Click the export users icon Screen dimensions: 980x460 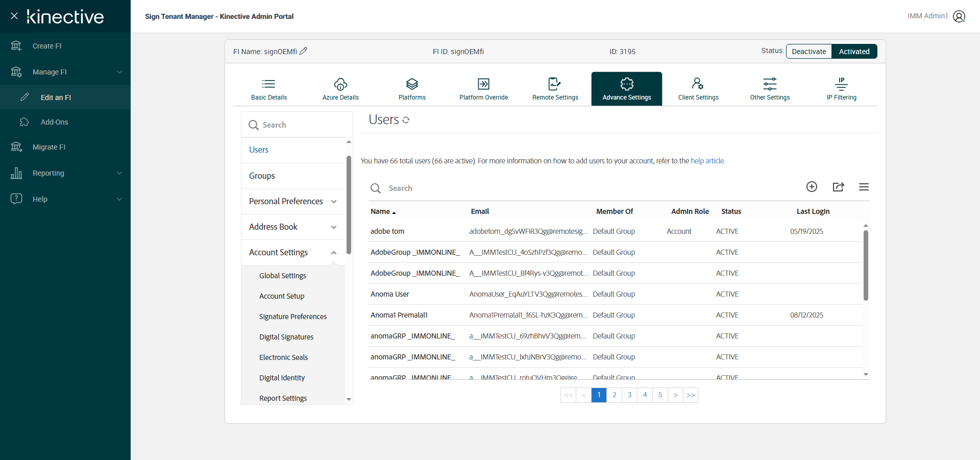(x=838, y=187)
